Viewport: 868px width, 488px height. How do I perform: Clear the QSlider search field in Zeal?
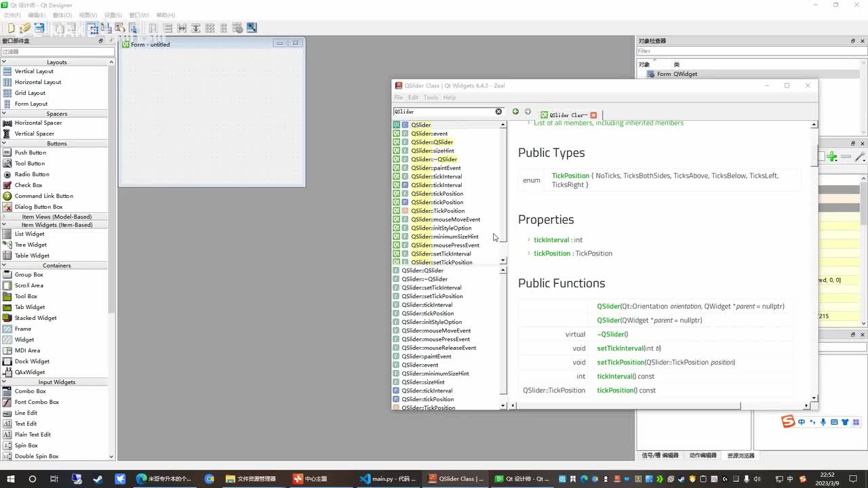click(x=498, y=112)
